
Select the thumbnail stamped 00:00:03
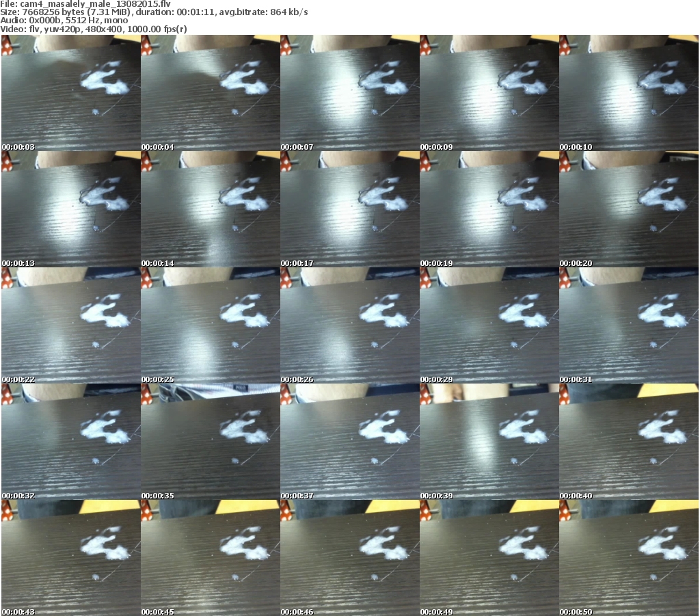click(x=71, y=93)
